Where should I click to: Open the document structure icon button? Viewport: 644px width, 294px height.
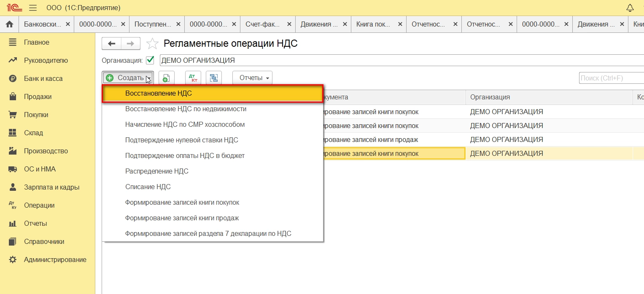214,78
